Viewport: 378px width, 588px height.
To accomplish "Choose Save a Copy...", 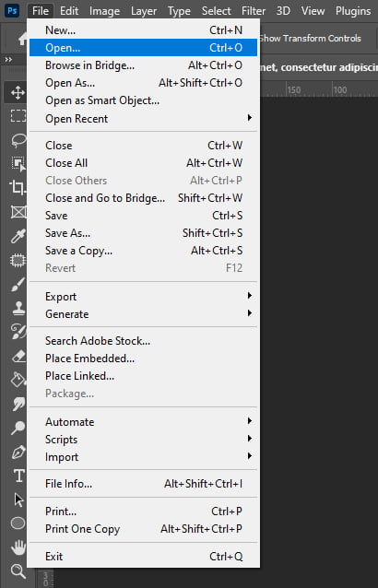I will 143,250.
